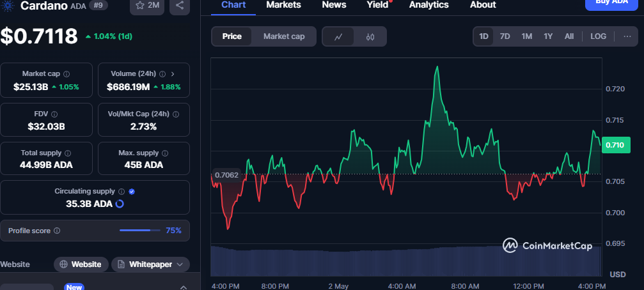644x290 pixels.
Task: Open the Website link button
Action: tap(81, 264)
